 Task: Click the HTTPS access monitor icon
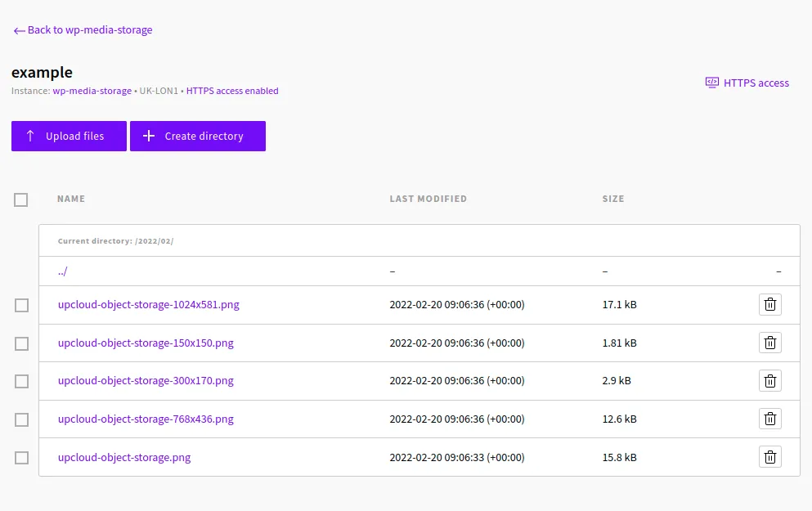[x=712, y=83]
